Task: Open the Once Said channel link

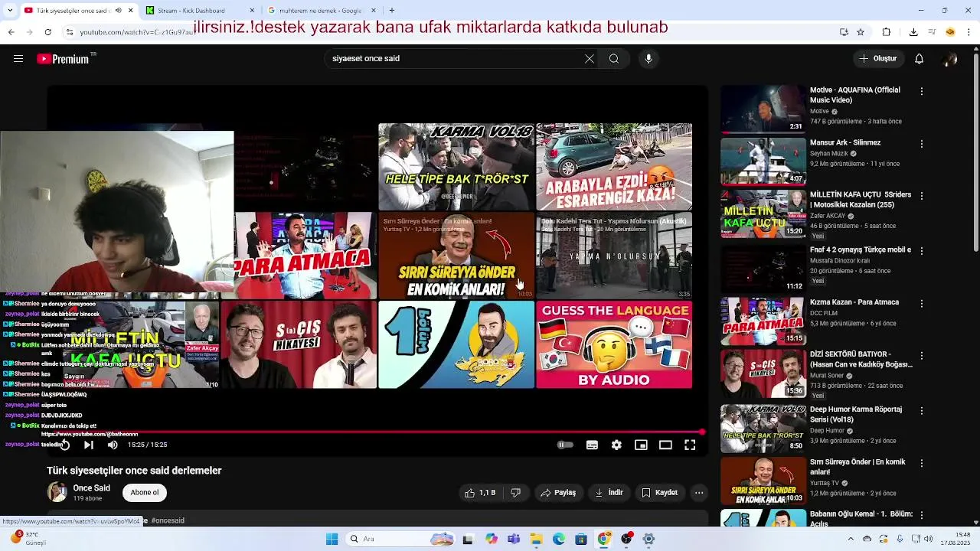Action: click(92, 488)
